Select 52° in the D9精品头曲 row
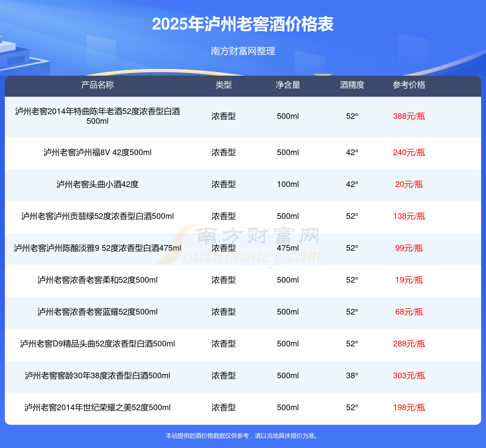 tap(352, 344)
